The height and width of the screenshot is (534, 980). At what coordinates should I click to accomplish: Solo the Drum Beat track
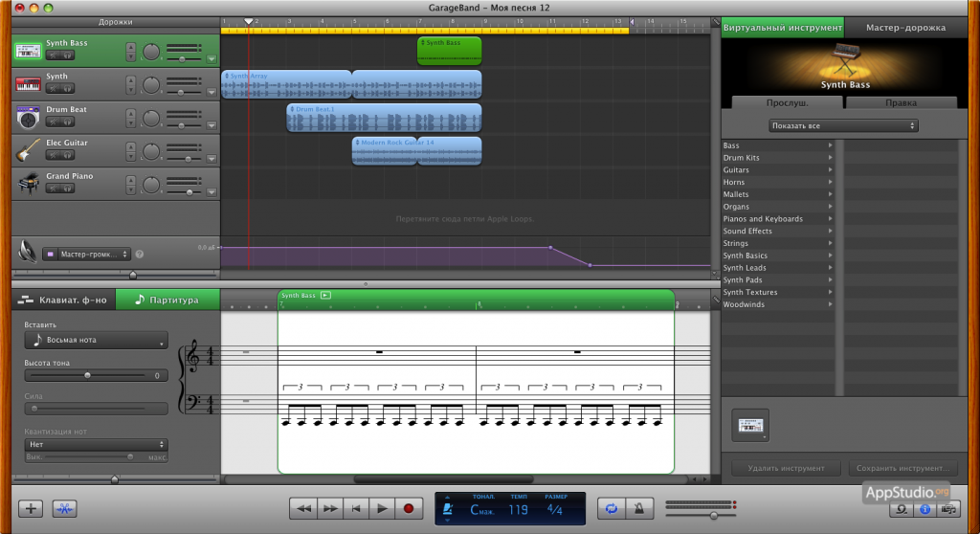pyautogui.click(x=67, y=122)
